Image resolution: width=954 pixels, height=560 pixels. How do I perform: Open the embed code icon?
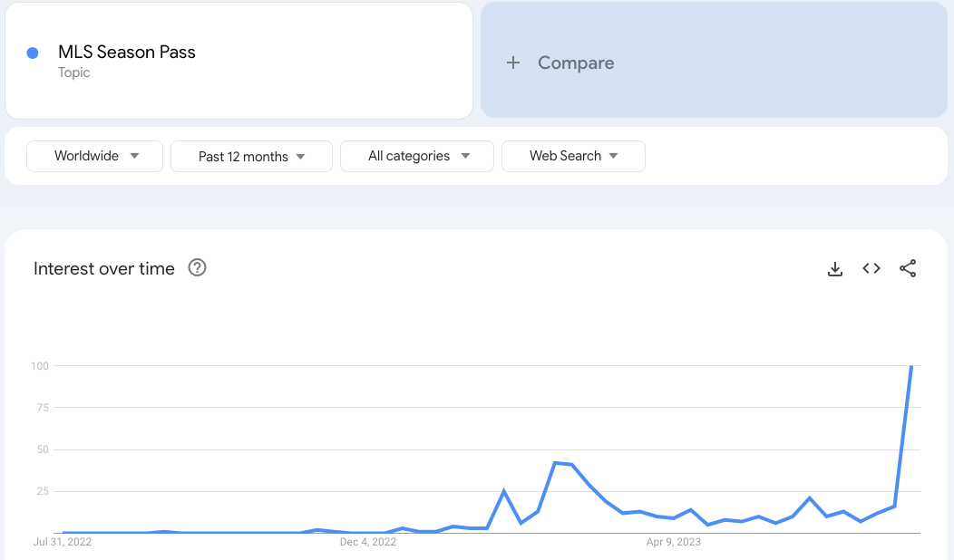[871, 268]
